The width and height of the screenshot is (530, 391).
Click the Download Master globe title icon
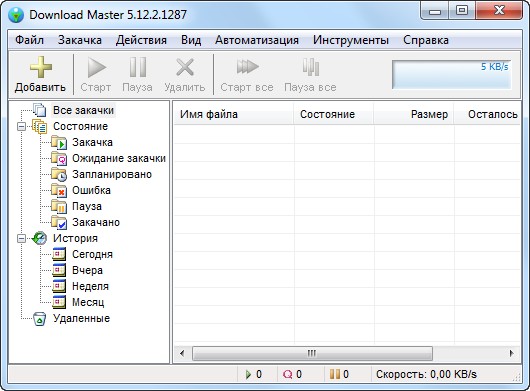tap(16, 15)
